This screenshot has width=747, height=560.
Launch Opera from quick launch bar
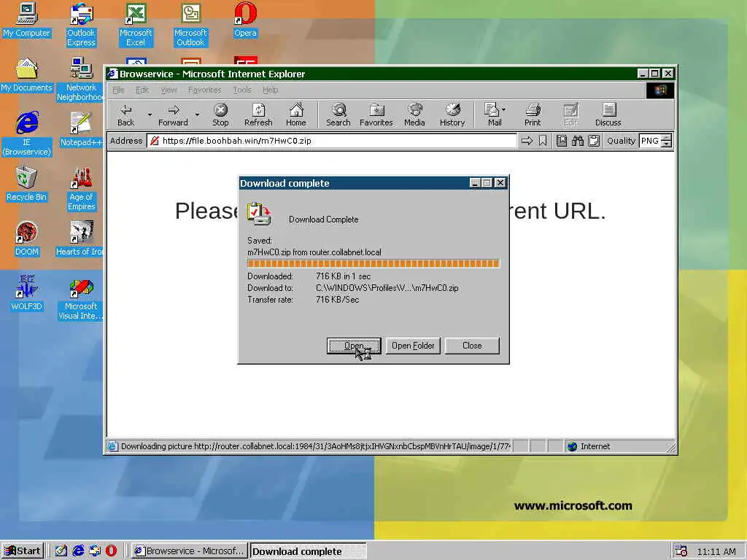[111, 551]
